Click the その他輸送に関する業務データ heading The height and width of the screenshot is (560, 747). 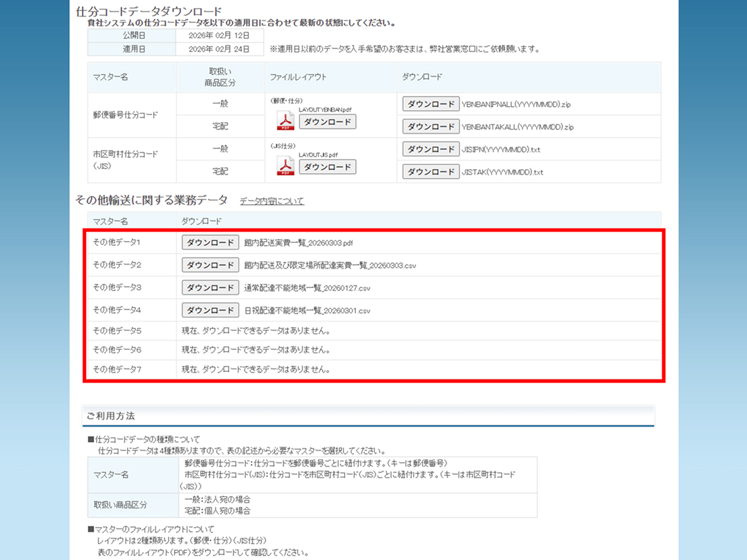click(x=151, y=200)
